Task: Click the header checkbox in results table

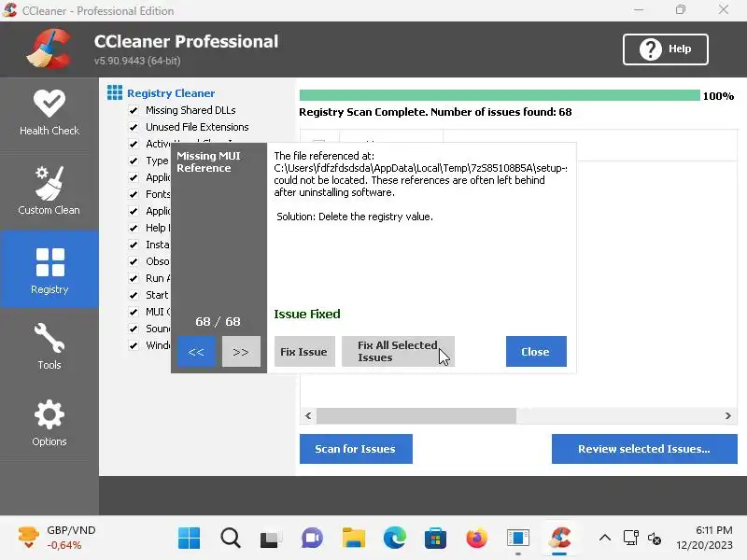Action: coord(318,141)
